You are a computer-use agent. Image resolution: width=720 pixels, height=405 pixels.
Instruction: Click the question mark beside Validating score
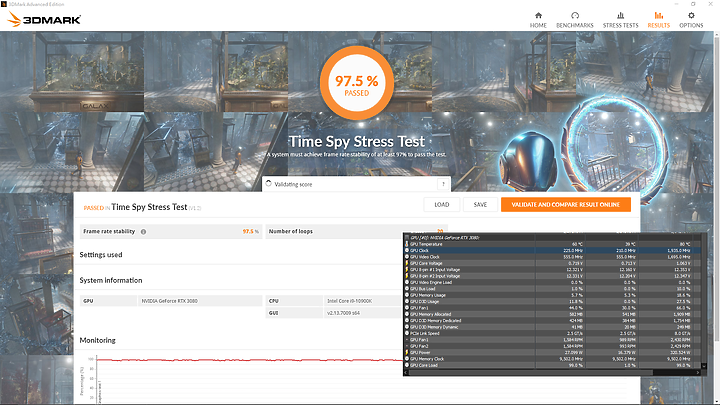coord(443,184)
